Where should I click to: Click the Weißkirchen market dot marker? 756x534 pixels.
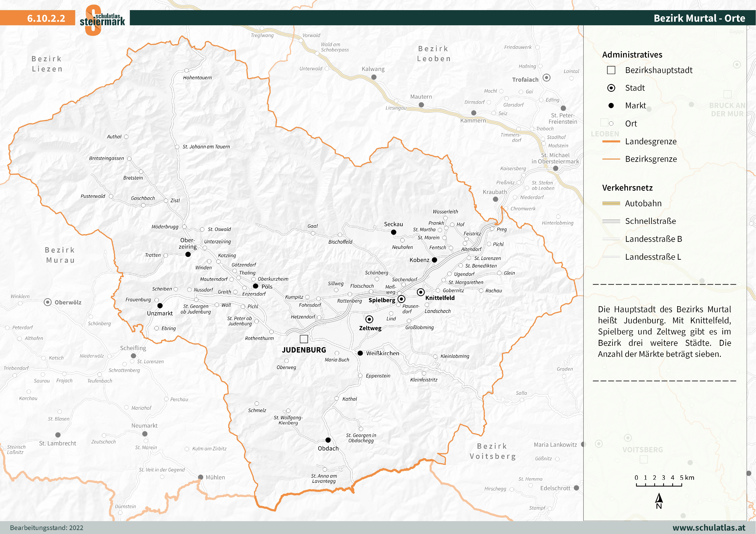[360, 353]
